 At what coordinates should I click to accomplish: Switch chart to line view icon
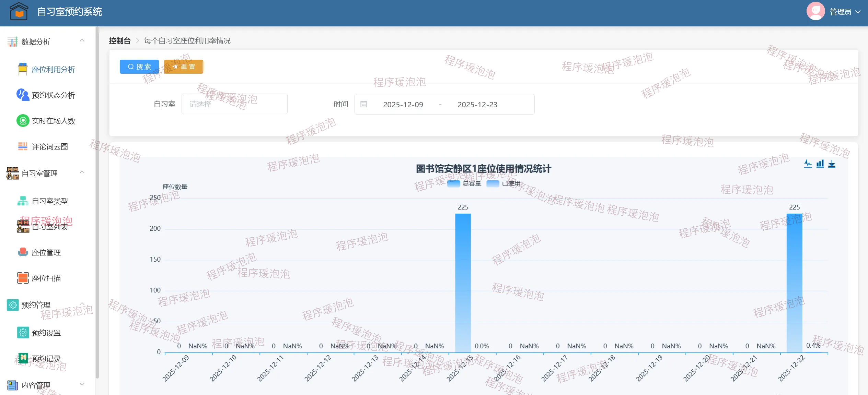(808, 164)
